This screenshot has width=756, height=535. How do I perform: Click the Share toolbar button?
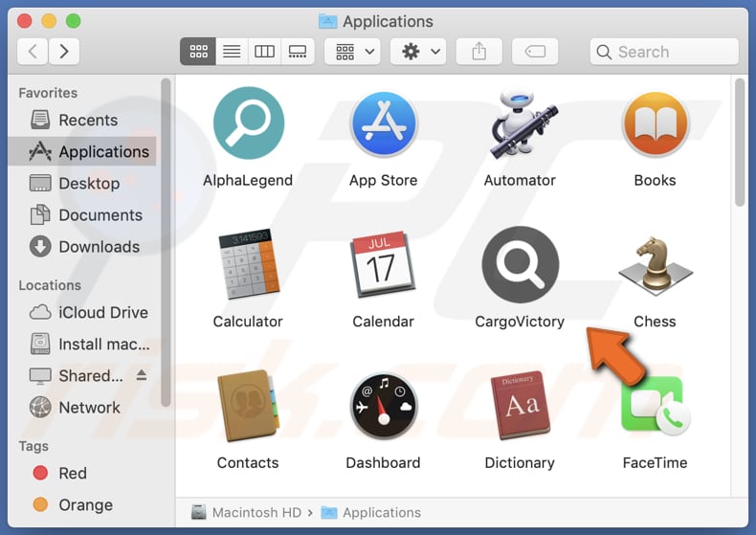[x=479, y=51]
